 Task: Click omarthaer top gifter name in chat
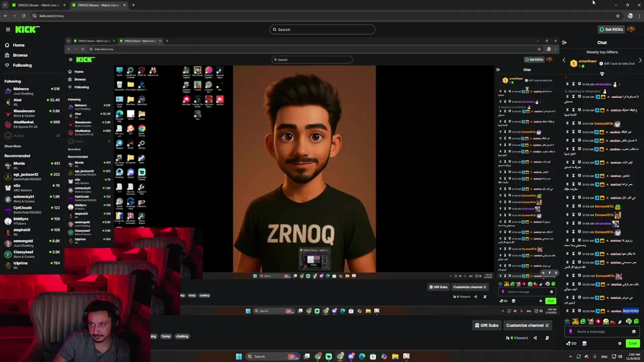587,61
